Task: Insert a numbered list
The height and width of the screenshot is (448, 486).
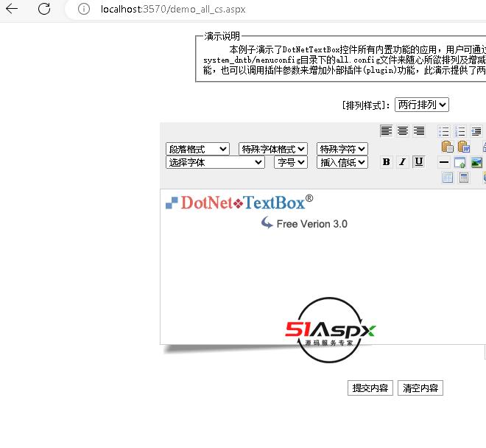Action: [x=460, y=131]
